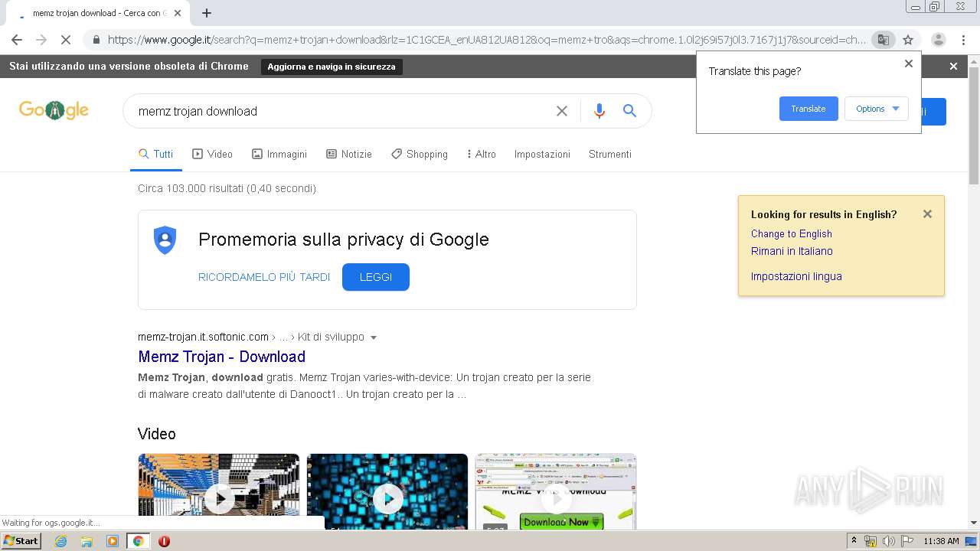Start voice search with microphone icon
The height and width of the screenshot is (551, 980).
[x=599, y=111]
